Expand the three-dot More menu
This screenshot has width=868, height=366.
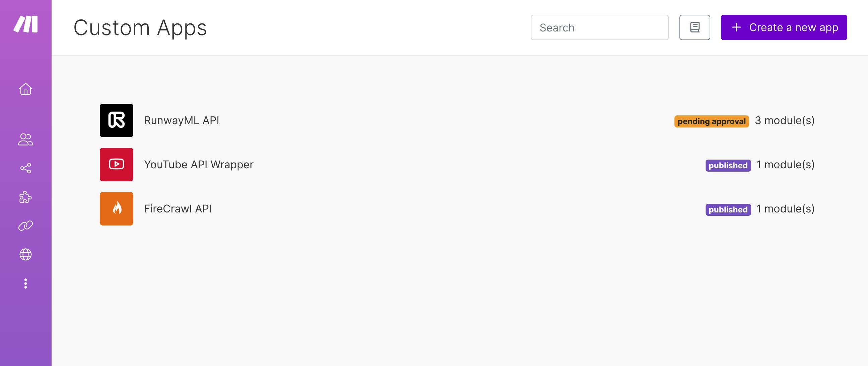click(x=25, y=283)
